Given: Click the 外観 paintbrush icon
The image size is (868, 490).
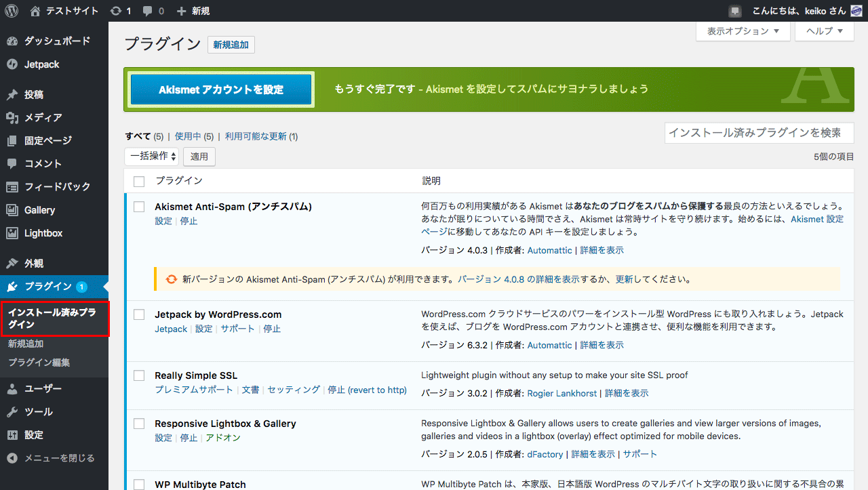Looking at the screenshot, I should [x=12, y=264].
